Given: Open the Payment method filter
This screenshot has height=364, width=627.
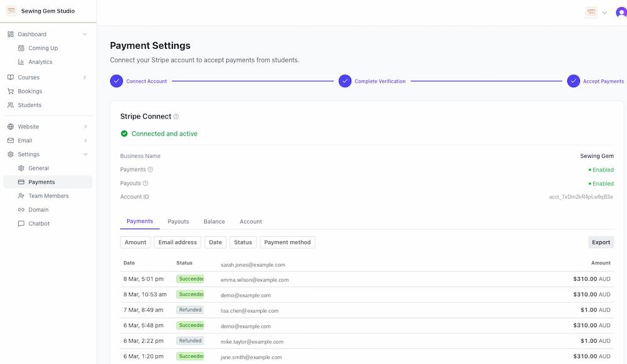Looking at the screenshot, I should (x=287, y=242).
